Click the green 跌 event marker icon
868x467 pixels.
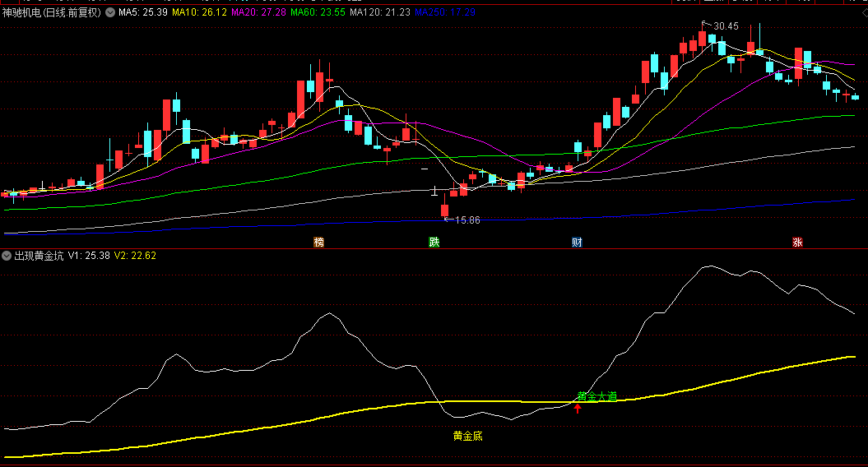click(x=434, y=242)
